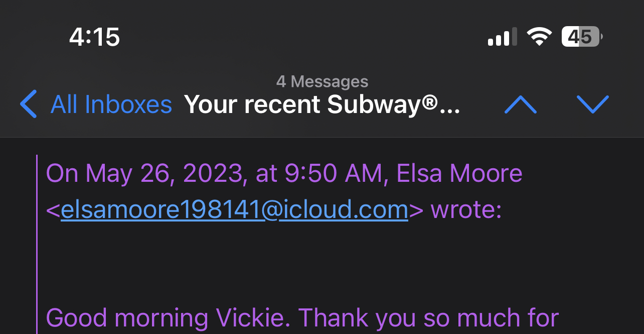644x334 pixels.
Task: Tap the Wi-Fi status icon
Action: coord(539,37)
